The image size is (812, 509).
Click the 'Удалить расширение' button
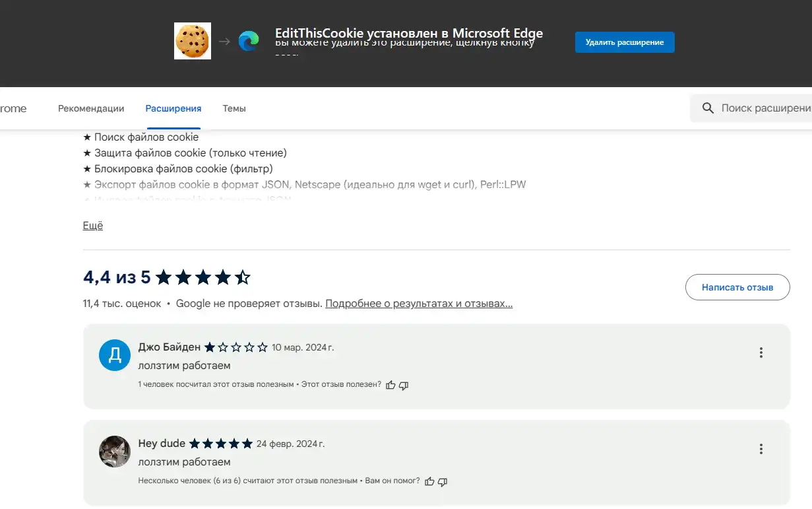(625, 42)
